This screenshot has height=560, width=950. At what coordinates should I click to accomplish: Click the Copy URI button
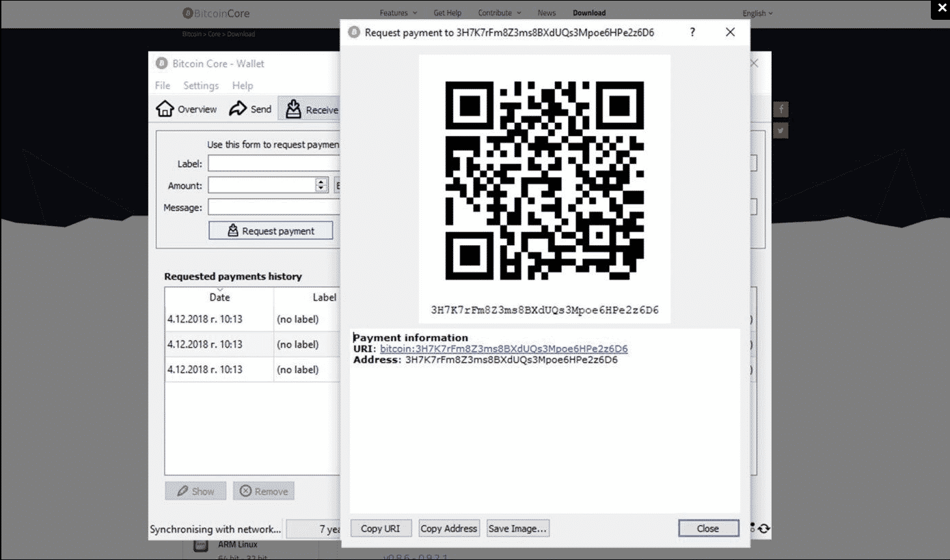click(x=381, y=529)
